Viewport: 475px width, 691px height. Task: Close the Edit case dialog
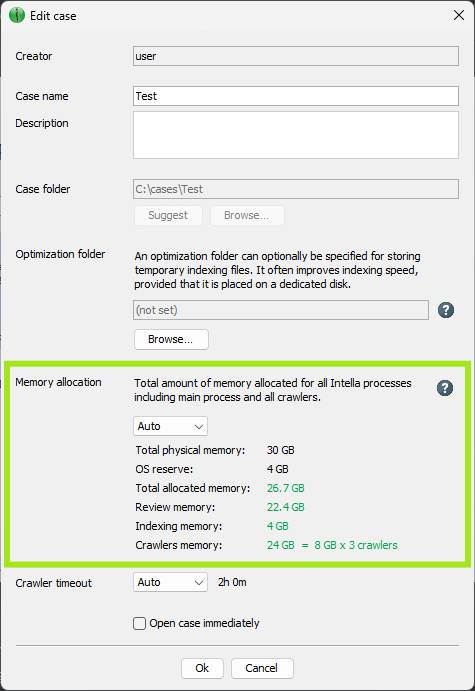pyautogui.click(x=459, y=15)
